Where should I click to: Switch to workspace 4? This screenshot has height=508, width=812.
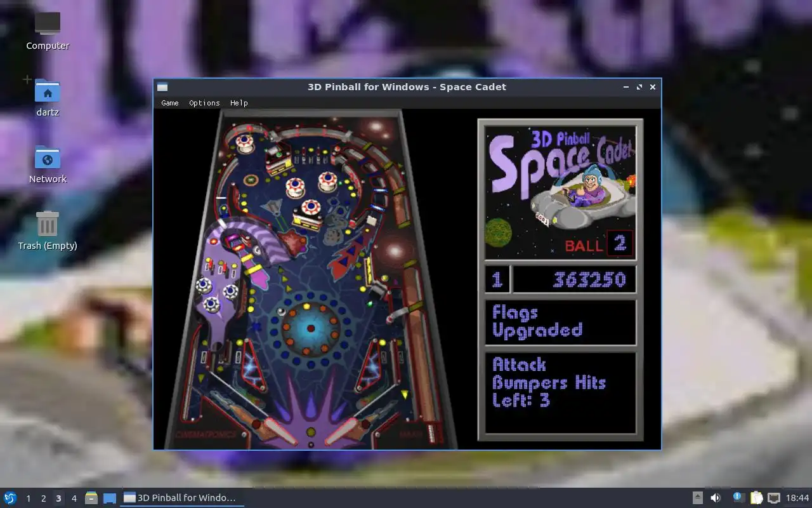click(x=74, y=498)
